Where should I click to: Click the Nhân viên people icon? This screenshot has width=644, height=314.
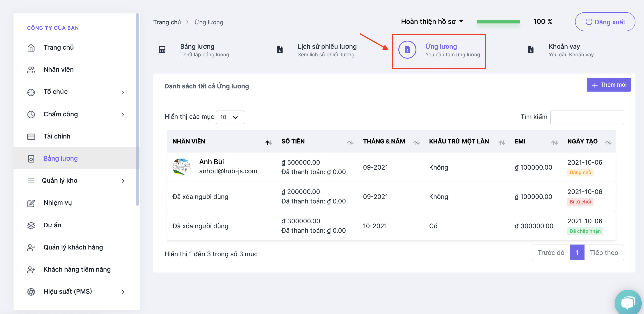tap(31, 70)
